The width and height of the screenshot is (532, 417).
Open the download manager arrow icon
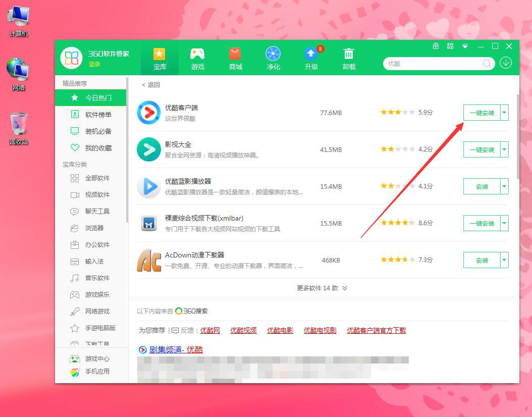click(506, 63)
